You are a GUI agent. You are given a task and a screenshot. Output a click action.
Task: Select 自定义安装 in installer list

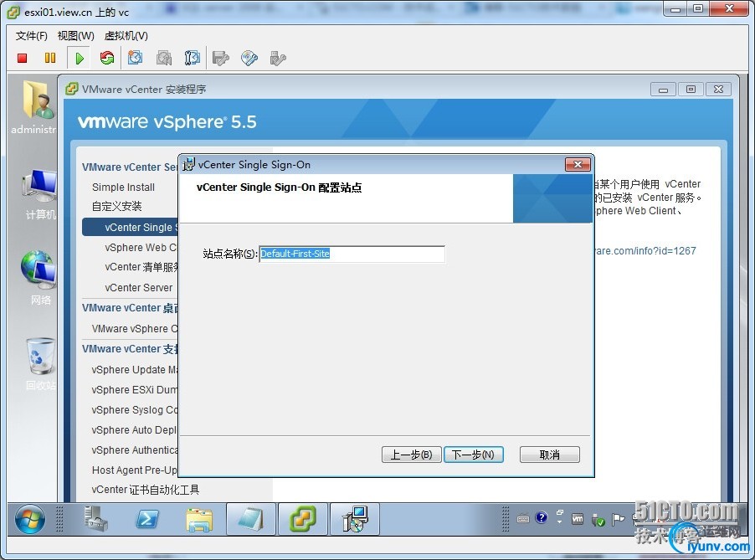[117, 207]
